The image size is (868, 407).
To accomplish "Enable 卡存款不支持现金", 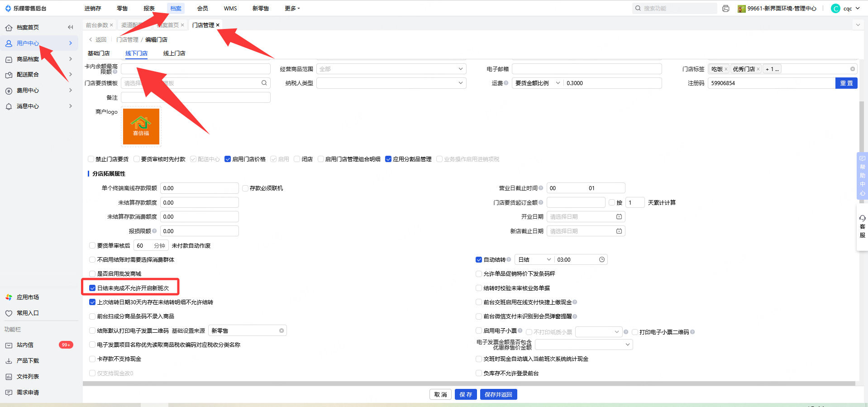I will 92,359.
